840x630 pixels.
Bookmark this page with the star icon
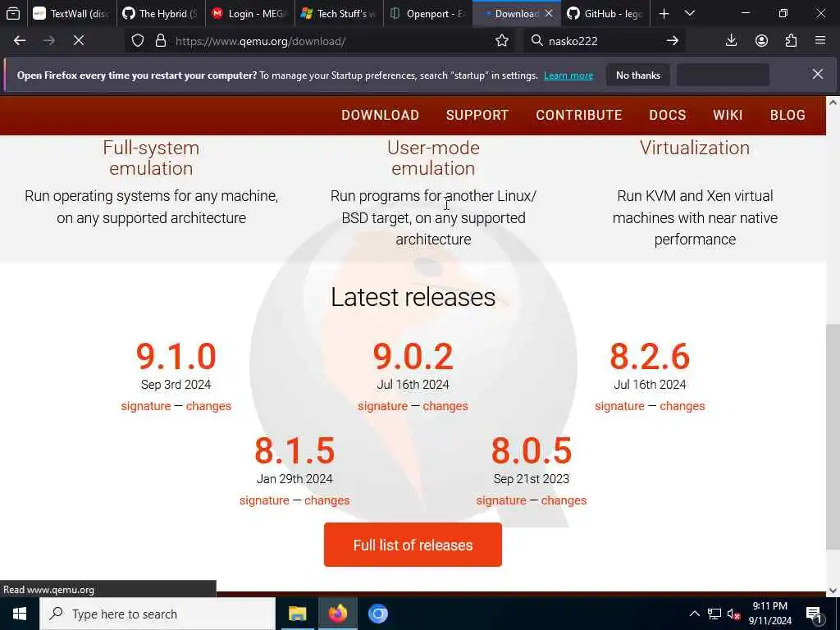[x=502, y=41]
